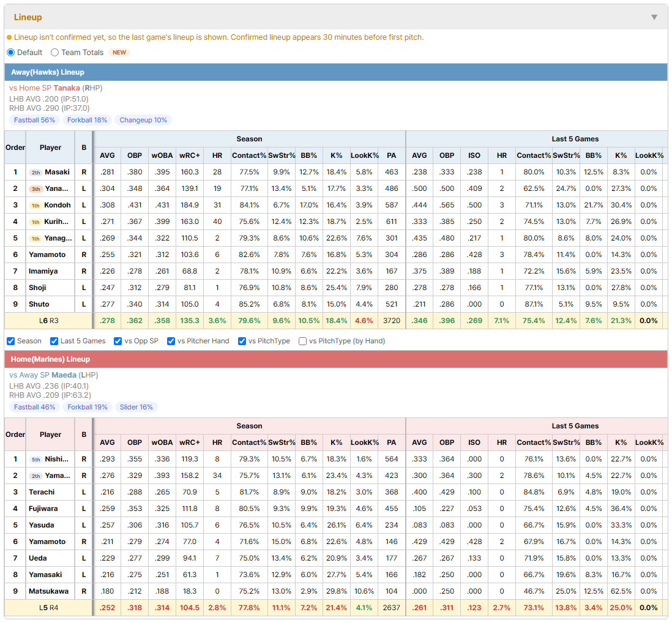Click the Lineup panel title
This screenshot has height=623, width=672.
(28, 17)
